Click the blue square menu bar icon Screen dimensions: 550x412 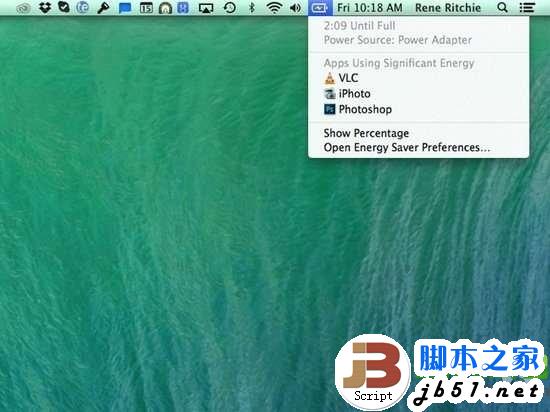click(x=183, y=8)
